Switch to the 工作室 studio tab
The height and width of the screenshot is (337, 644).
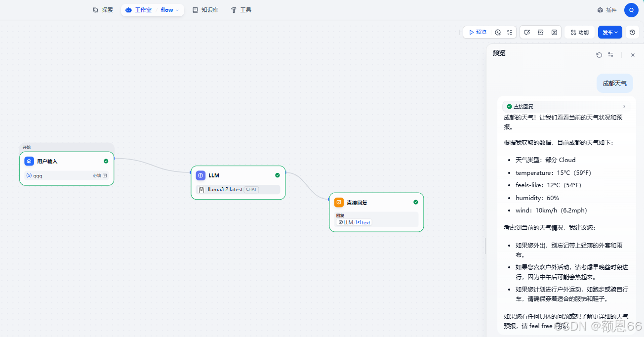pos(139,10)
